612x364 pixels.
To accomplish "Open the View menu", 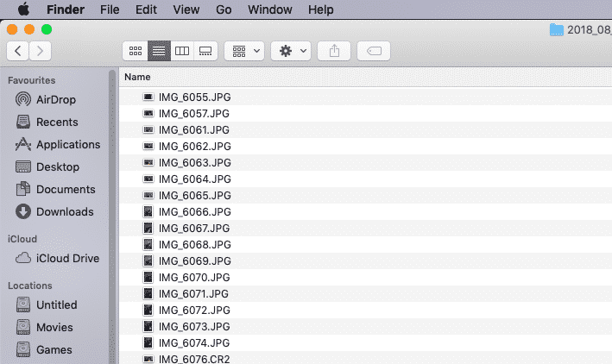I will pos(186,9).
